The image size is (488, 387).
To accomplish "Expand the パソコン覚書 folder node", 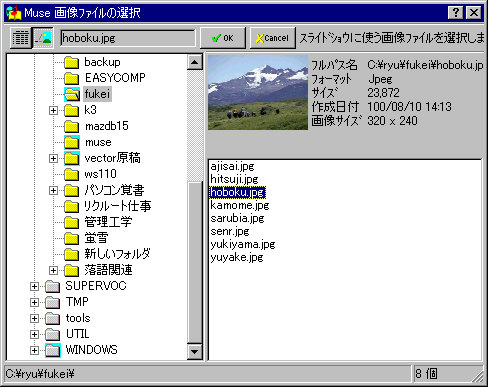I will (53, 190).
